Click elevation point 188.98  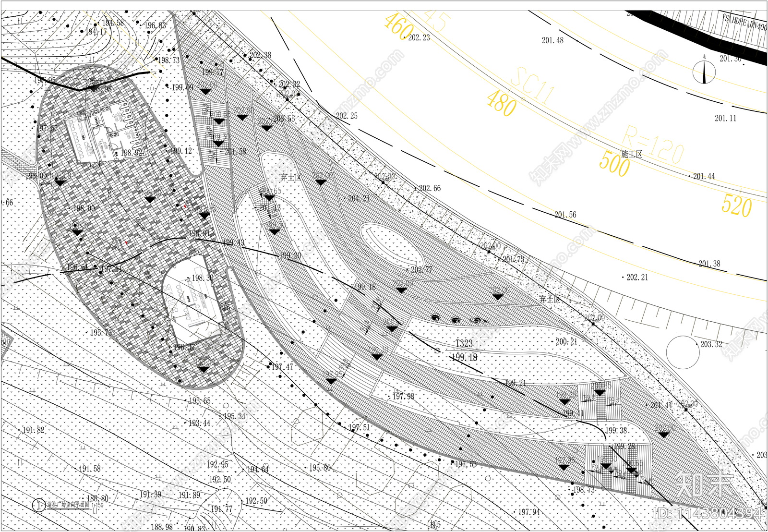click(x=162, y=527)
